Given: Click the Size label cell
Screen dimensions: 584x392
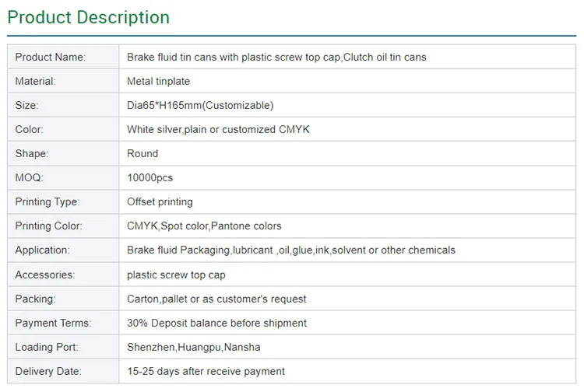Looking at the screenshot, I should click(x=26, y=105).
